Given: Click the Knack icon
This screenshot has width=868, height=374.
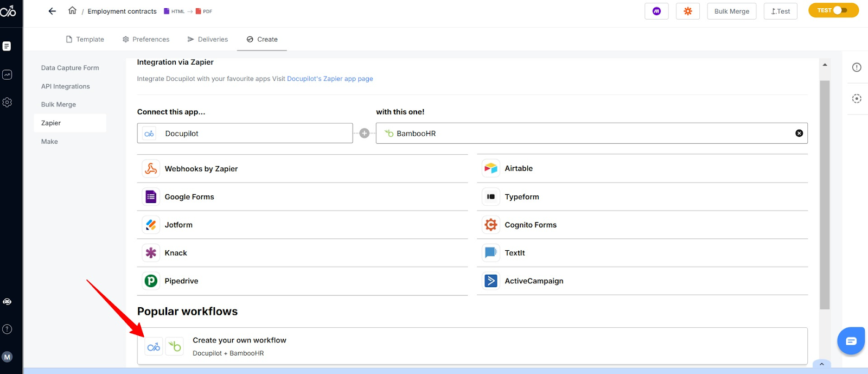Looking at the screenshot, I should pyautogui.click(x=151, y=253).
